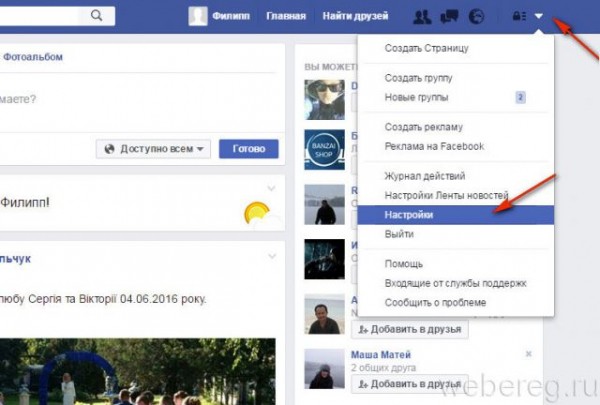Click the Facebook search input field
Viewport: 600px width, 405px height.
tap(38, 16)
